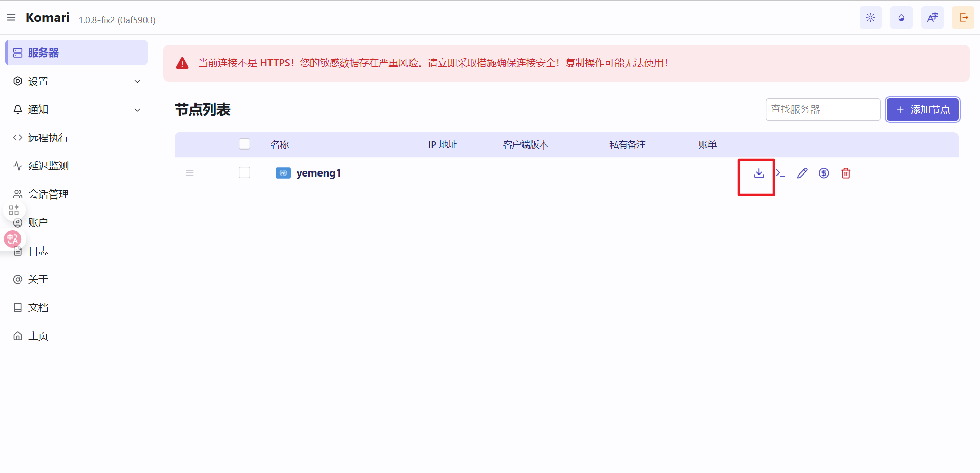Open 远程执行 in the sidebar
Viewport: 980px width, 473px height.
tap(48, 138)
